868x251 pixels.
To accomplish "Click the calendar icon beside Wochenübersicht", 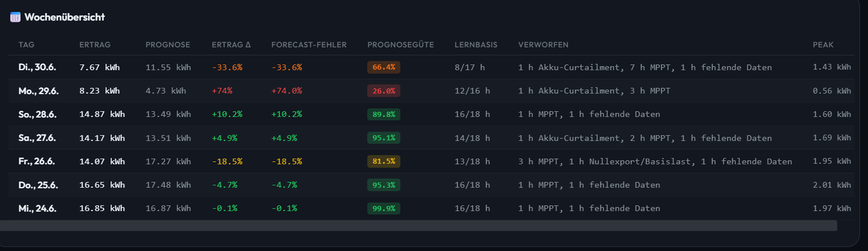I will click(x=15, y=17).
